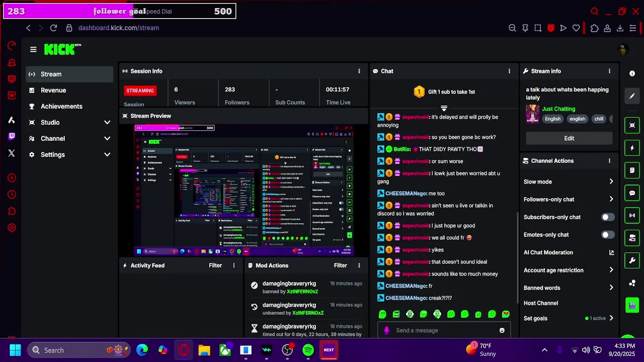Select Achievements in the sidebar

click(x=70, y=106)
